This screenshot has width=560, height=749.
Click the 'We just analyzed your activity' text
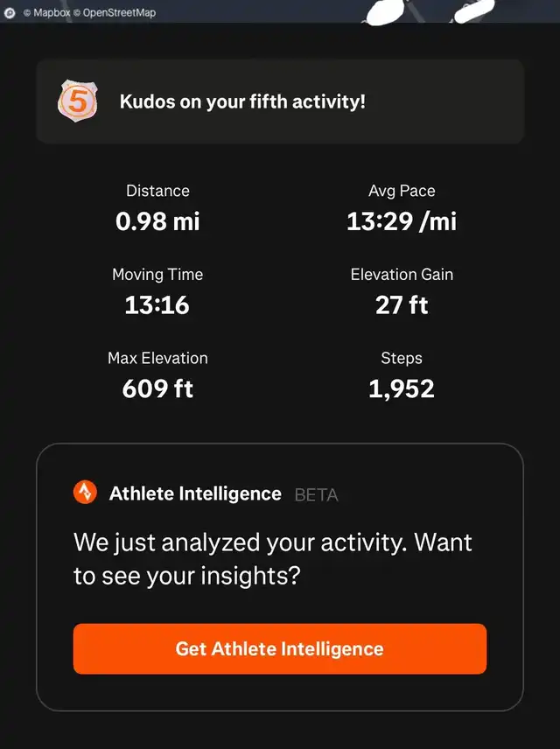[x=273, y=559]
